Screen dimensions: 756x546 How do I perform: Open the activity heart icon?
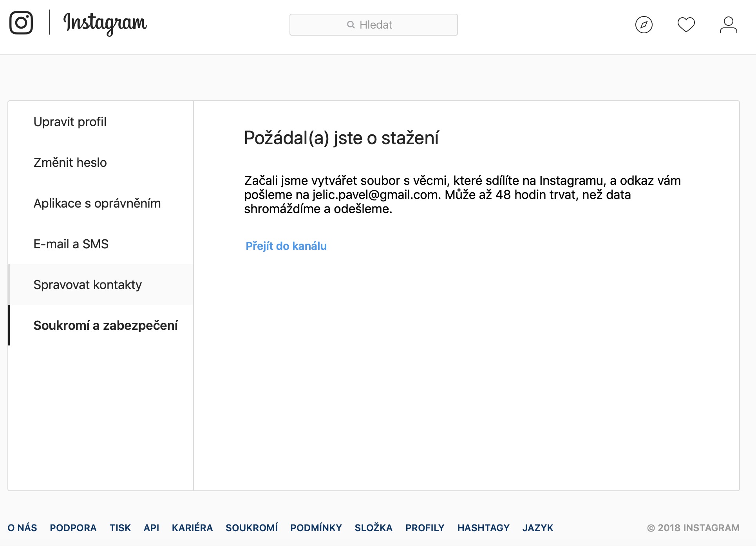click(x=686, y=25)
